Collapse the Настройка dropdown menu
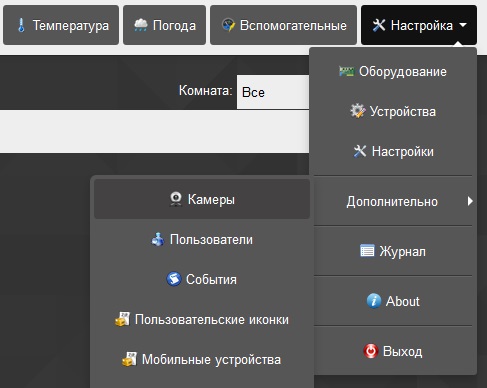 point(419,25)
